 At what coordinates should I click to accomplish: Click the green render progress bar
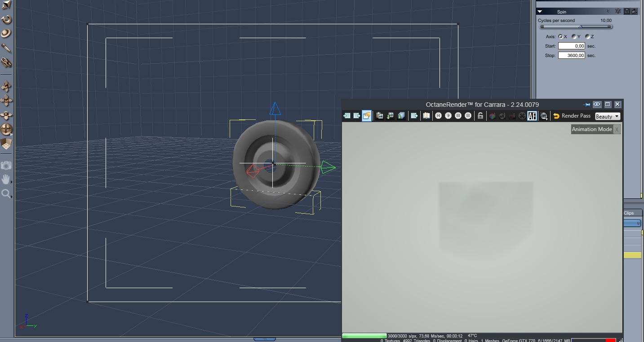(364, 336)
